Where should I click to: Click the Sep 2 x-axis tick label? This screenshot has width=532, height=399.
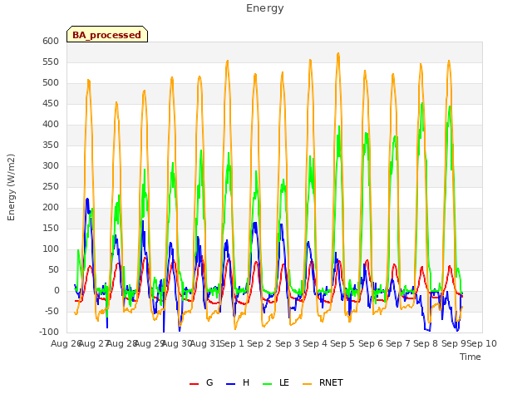click(x=259, y=343)
